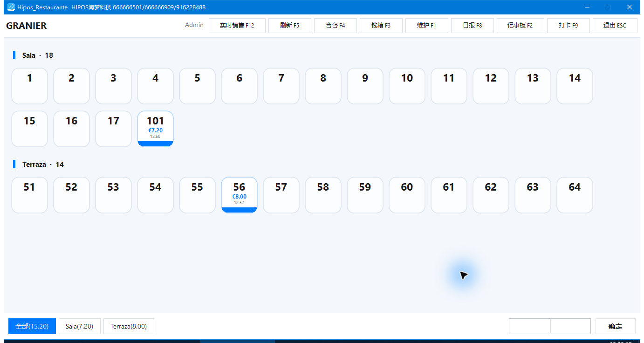Select Sala table 1
644x343 pixels.
click(x=30, y=86)
